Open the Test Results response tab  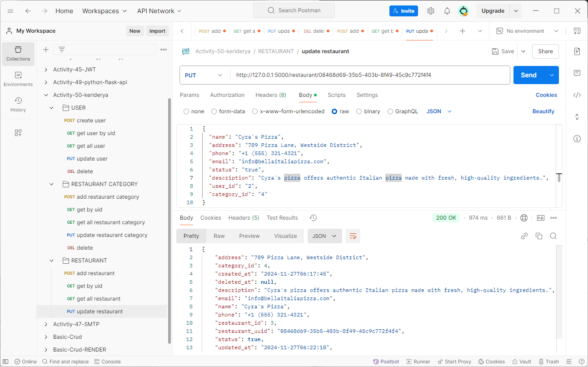coord(282,218)
